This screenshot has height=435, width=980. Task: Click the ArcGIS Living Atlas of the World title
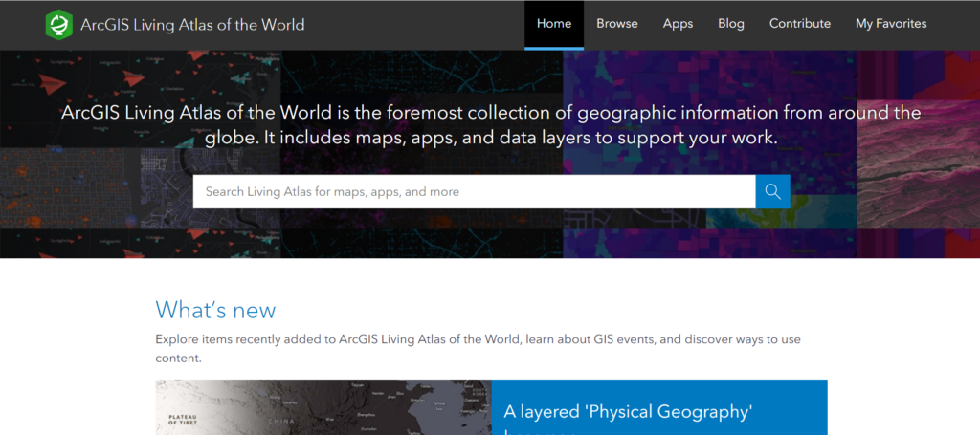(192, 25)
